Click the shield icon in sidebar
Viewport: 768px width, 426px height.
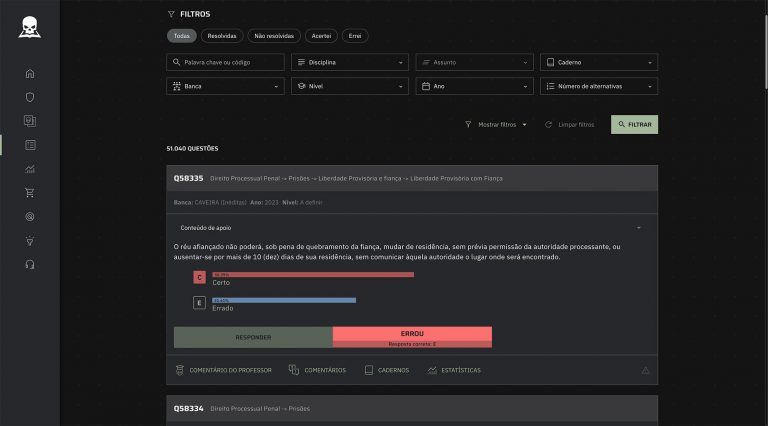(30, 97)
